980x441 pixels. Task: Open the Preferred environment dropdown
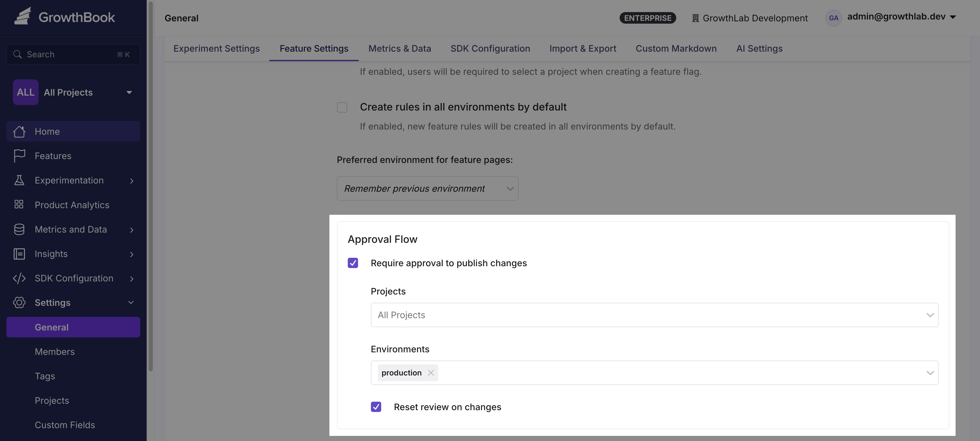click(427, 188)
